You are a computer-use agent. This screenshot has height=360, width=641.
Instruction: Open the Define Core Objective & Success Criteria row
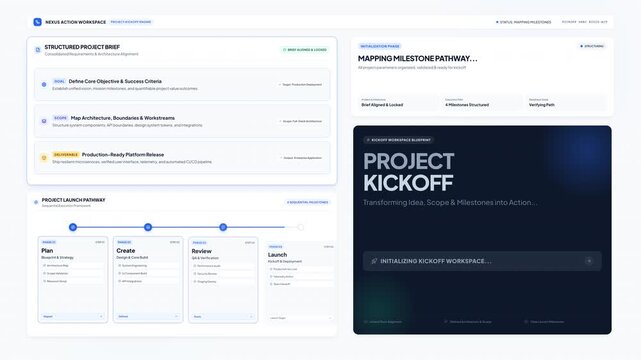click(x=182, y=85)
